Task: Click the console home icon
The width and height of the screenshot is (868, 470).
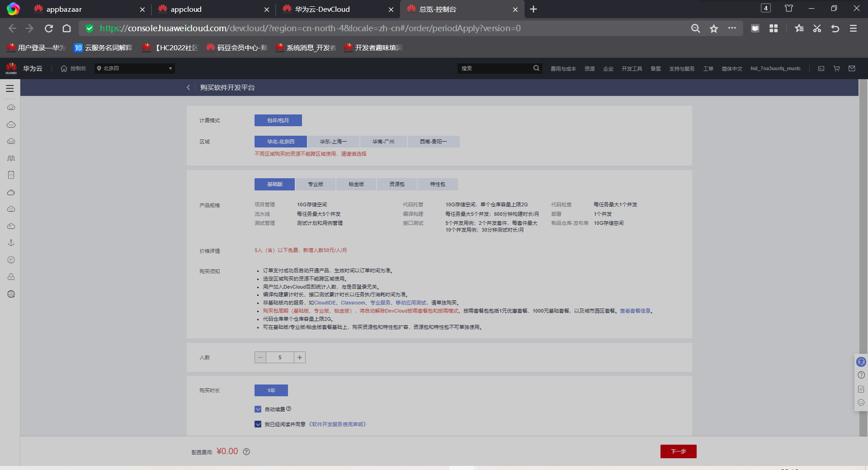Action: pyautogui.click(x=64, y=68)
